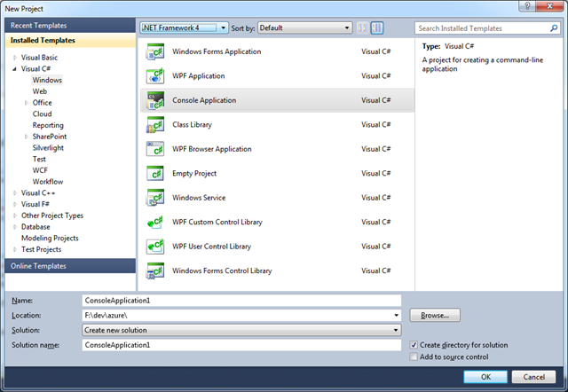Choose the Class Library template icon
This screenshot has width=568, height=392.
pos(156,125)
